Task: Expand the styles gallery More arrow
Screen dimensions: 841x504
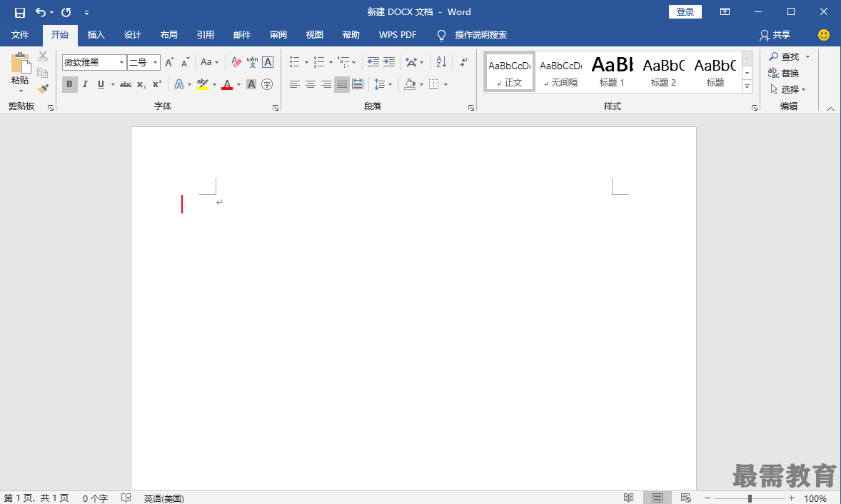Action: 747,86
